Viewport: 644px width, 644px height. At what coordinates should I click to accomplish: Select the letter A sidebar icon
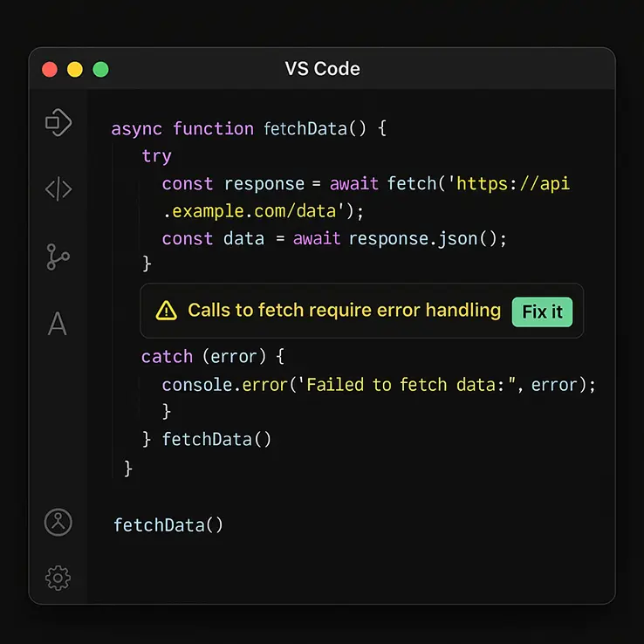click(x=58, y=324)
